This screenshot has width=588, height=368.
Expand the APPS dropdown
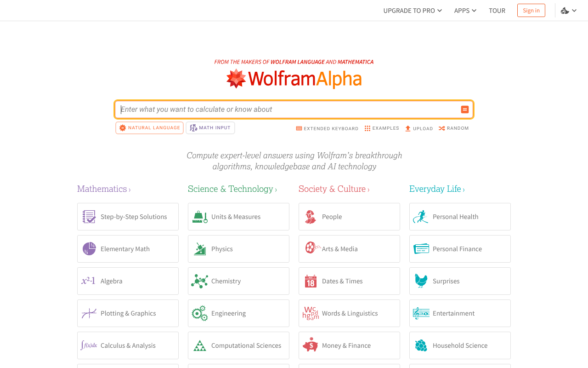click(464, 10)
